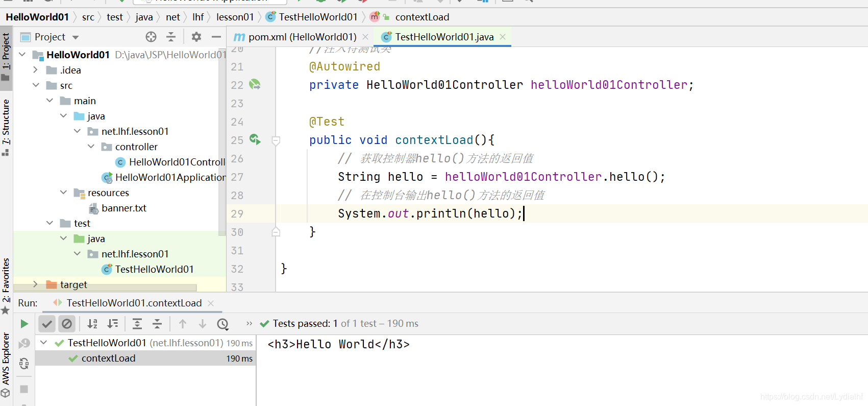Viewport: 868px width, 406px height.
Task: Open the 7: Structure tool window
Action: click(x=6, y=127)
